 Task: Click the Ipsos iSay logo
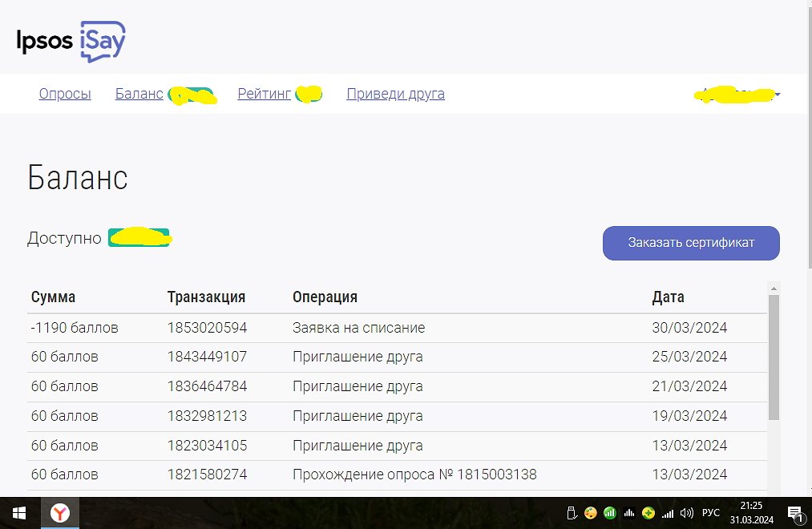click(71, 41)
